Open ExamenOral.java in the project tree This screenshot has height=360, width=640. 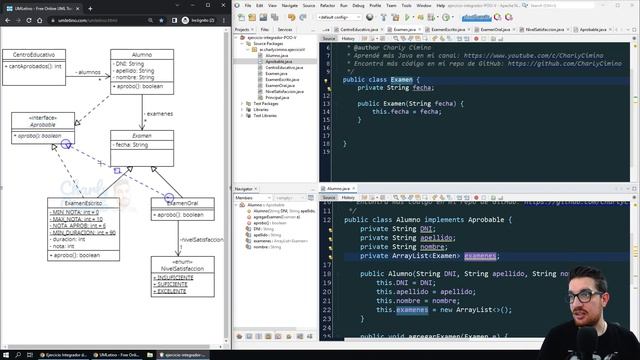coord(280,86)
